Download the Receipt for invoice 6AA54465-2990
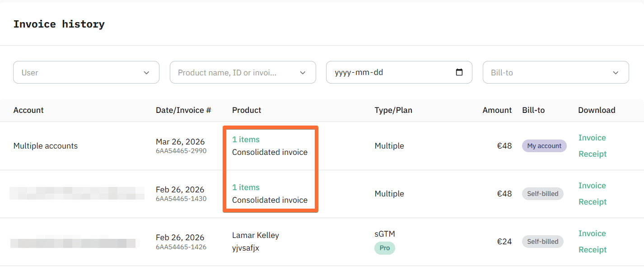This screenshot has height=275, width=644. tap(592, 154)
